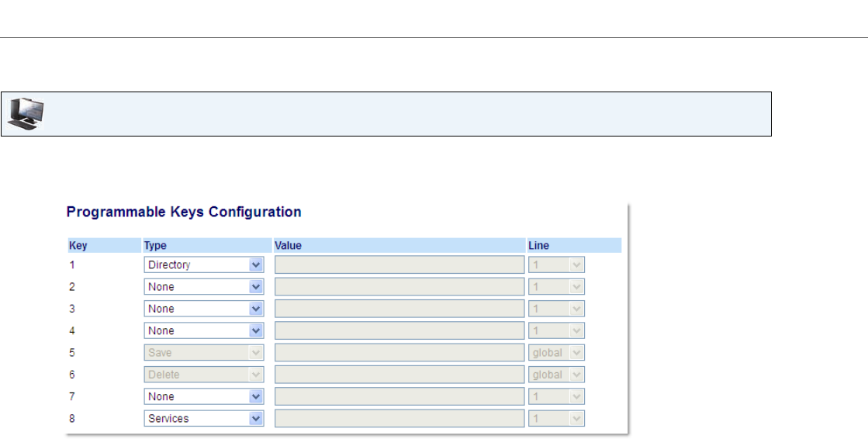This screenshot has width=868, height=439.
Task: Click the computer monitor icon in the note box
Action: (x=25, y=114)
